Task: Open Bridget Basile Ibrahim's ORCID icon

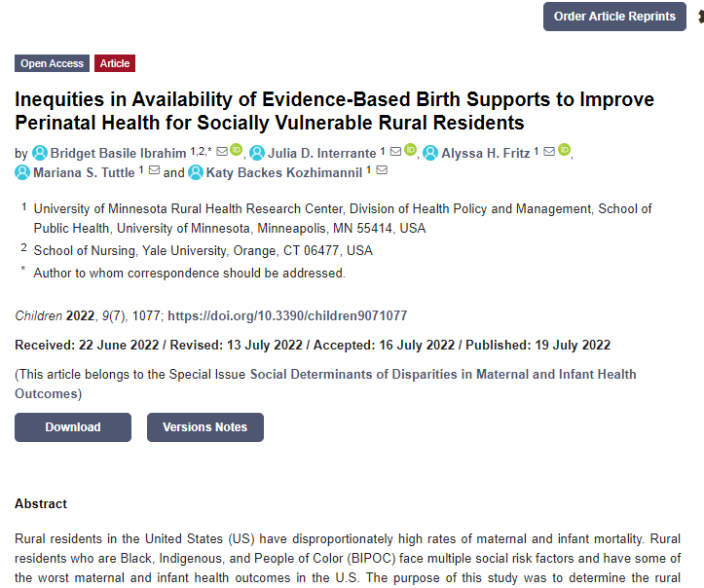Action: pos(237,150)
